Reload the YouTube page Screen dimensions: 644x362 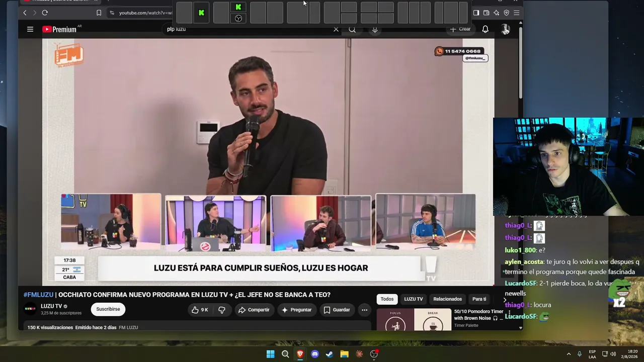point(45,13)
